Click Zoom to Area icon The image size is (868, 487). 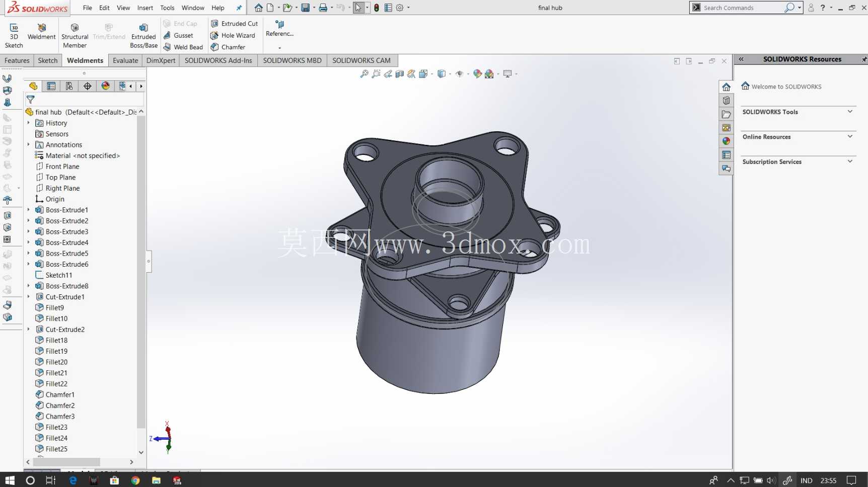(376, 74)
